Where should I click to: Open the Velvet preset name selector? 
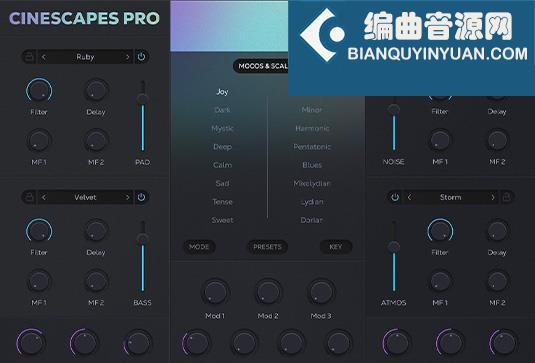pos(85,197)
